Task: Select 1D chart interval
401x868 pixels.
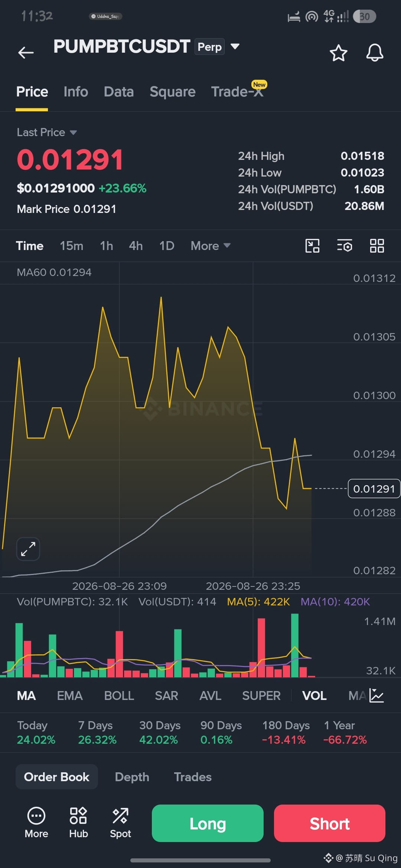Action: 167,246
